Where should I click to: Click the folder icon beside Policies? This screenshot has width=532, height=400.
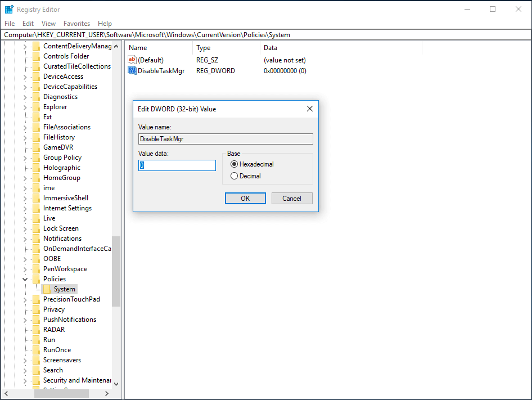pyautogui.click(x=37, y=278)
